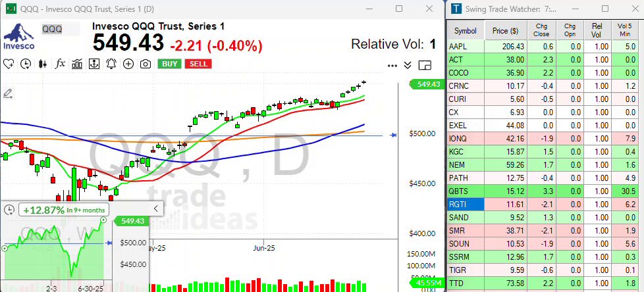Image resolution: width=644 pixels, height=292 pixels.
Task: Click the circled plus icon in toolbar
Action: [x=128, y=64]
